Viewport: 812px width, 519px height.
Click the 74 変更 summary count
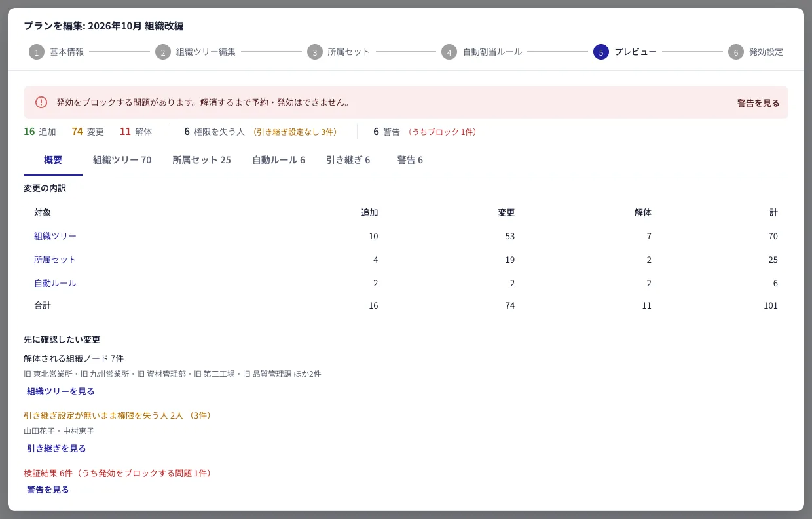[88, 132]
